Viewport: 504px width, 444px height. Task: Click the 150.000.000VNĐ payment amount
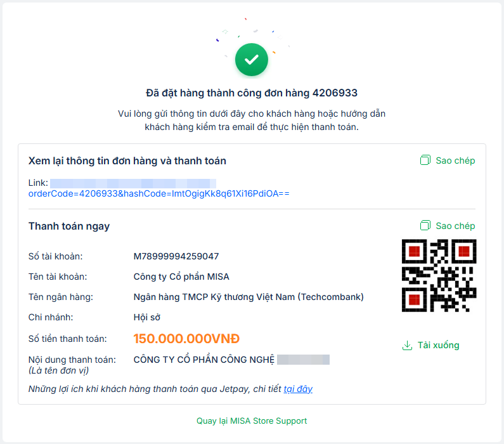[186, 339]
